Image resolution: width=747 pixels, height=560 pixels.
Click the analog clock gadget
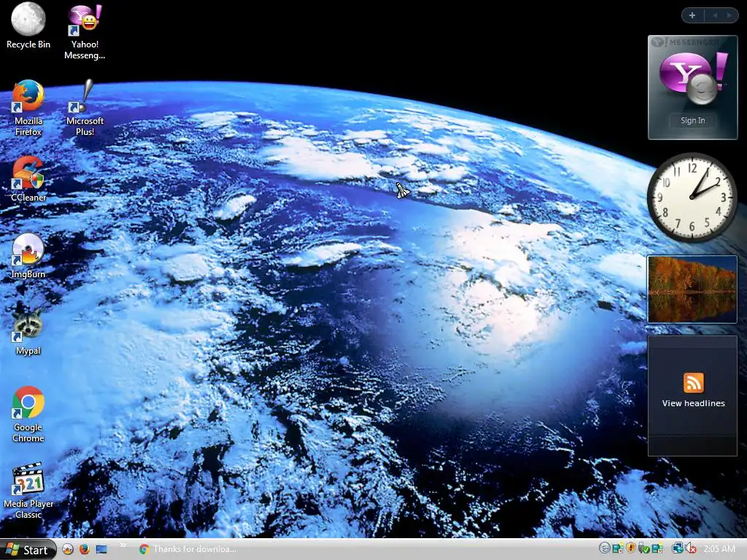point(692,197)
